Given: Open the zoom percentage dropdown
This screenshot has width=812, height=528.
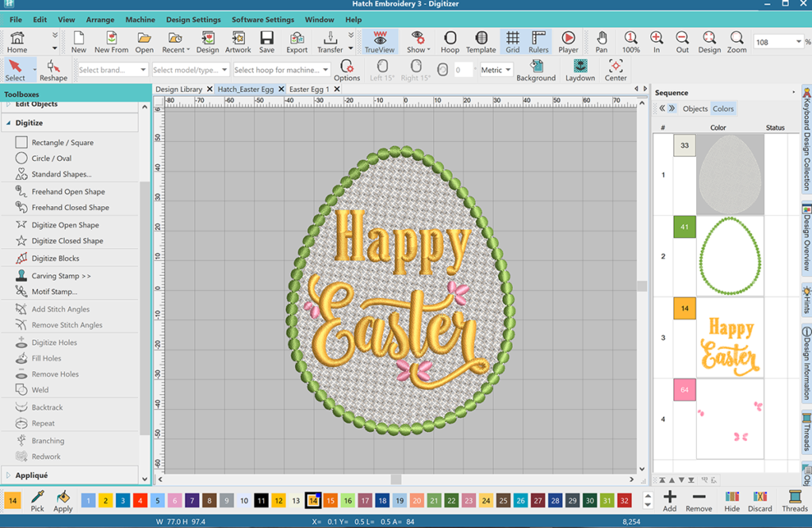Looking at the screenshot, I should point(799,42).
